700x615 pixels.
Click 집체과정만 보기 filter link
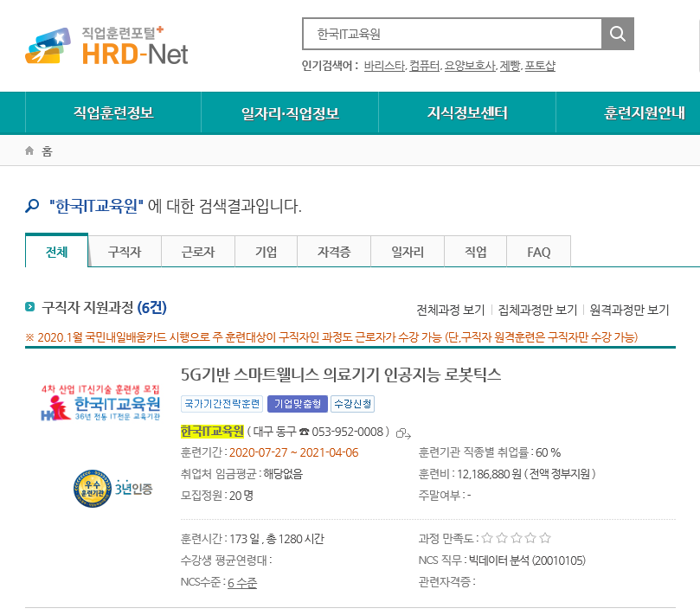point(537,310)
